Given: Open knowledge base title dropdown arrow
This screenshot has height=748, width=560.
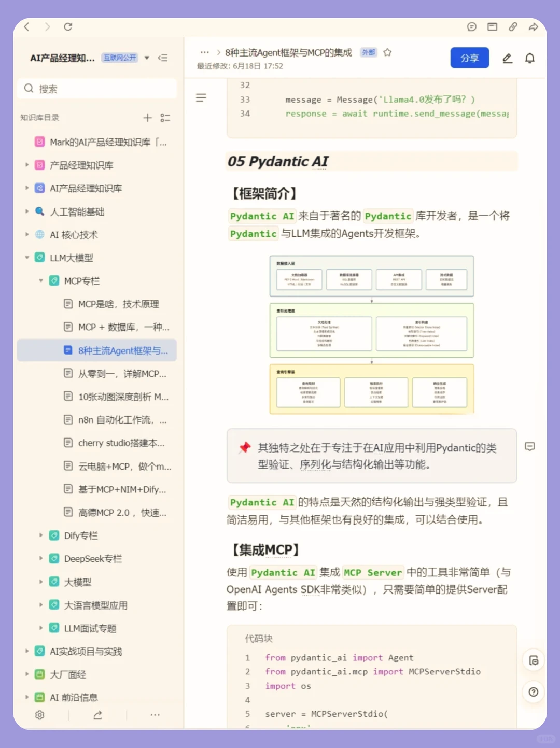Looking at the screenshot, I should tap(147, 58).
